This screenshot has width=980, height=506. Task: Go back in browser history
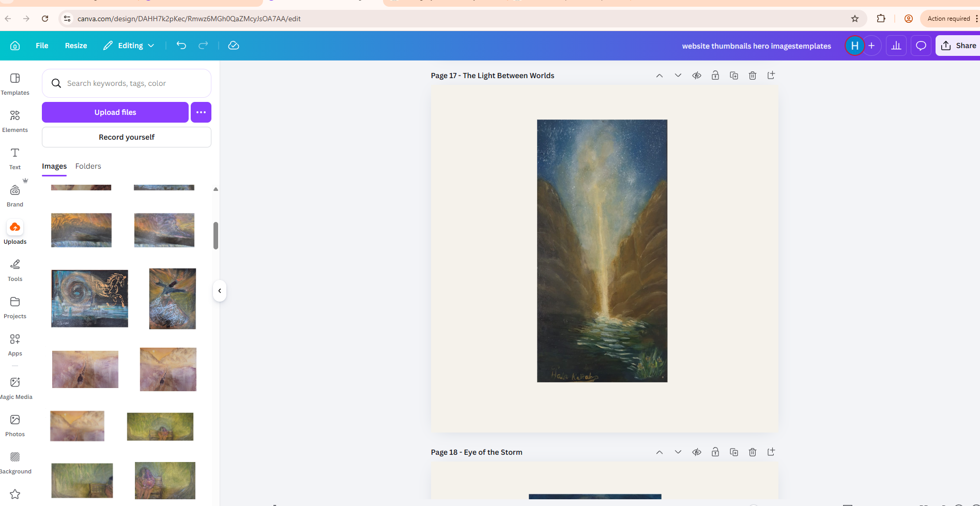8,19
